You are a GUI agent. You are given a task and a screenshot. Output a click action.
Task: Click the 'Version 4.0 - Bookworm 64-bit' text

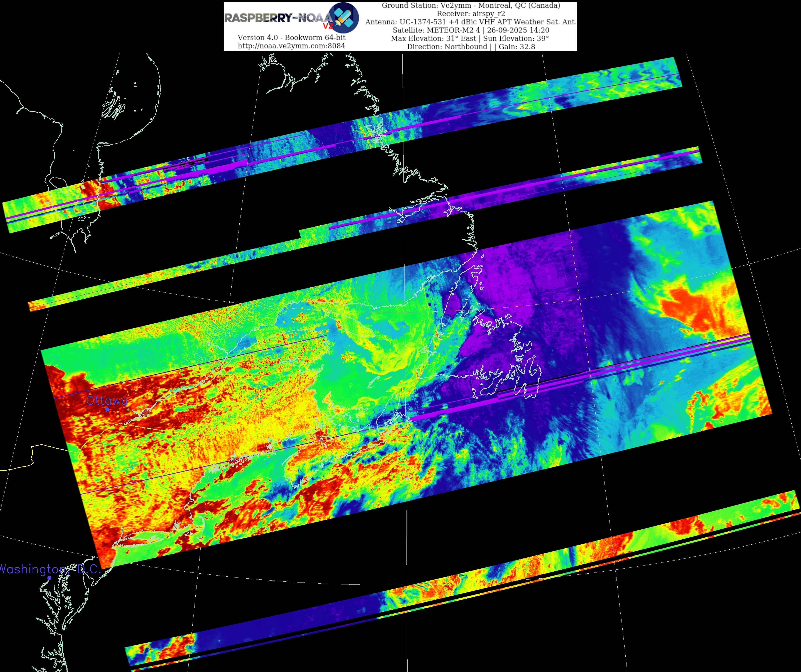(291, 37)
